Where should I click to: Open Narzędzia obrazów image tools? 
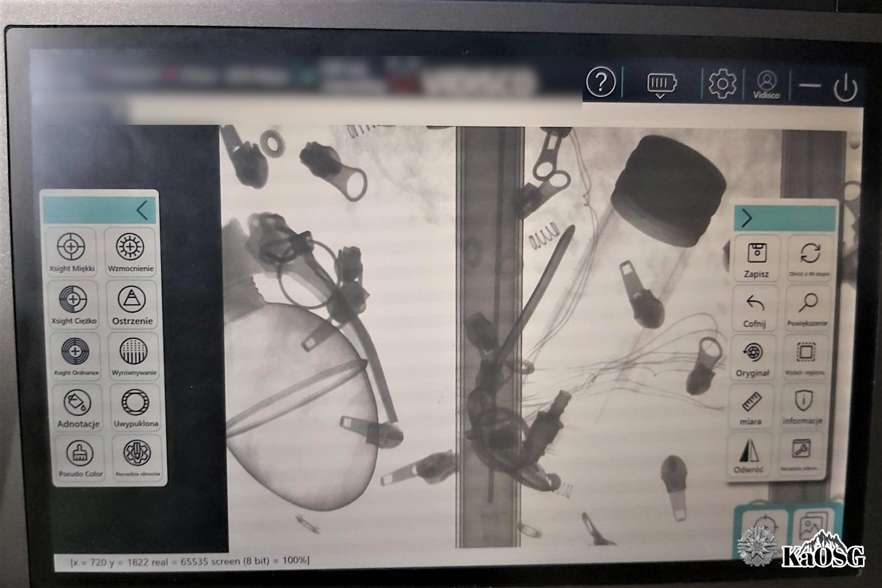pos(137,457)
